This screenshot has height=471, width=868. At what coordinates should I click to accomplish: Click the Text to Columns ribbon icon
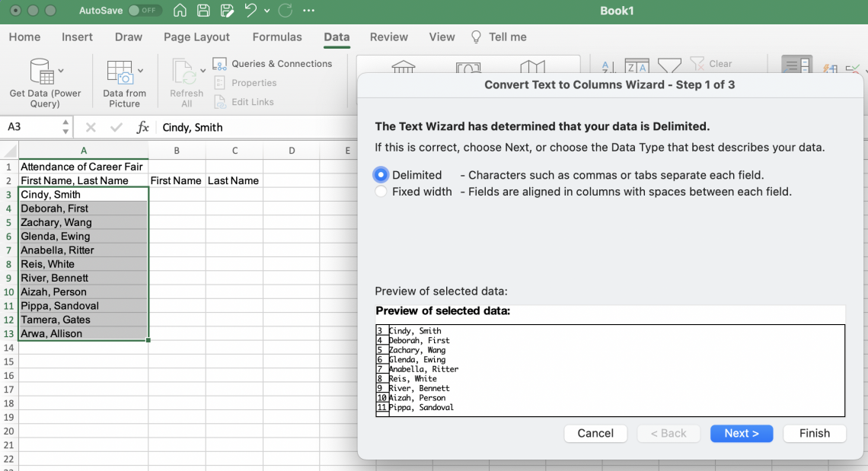tap(797, 67)
